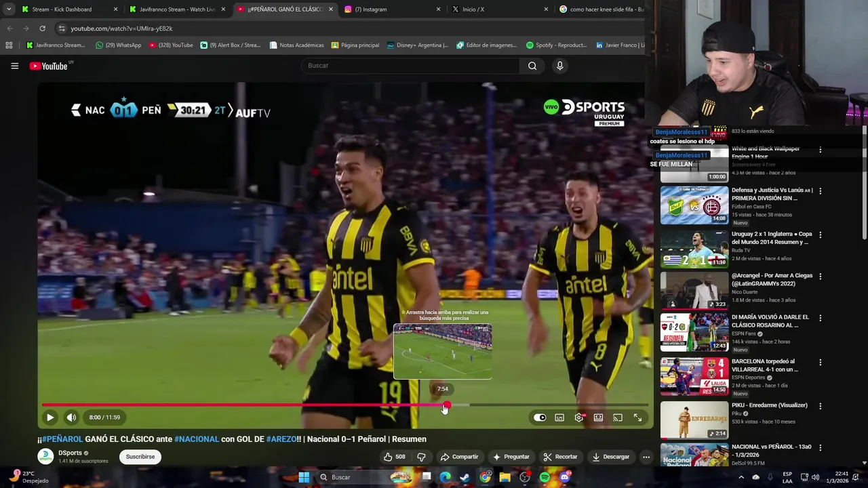868x488 pixels.
Task: Reload the page
Action: coord(42,28)
